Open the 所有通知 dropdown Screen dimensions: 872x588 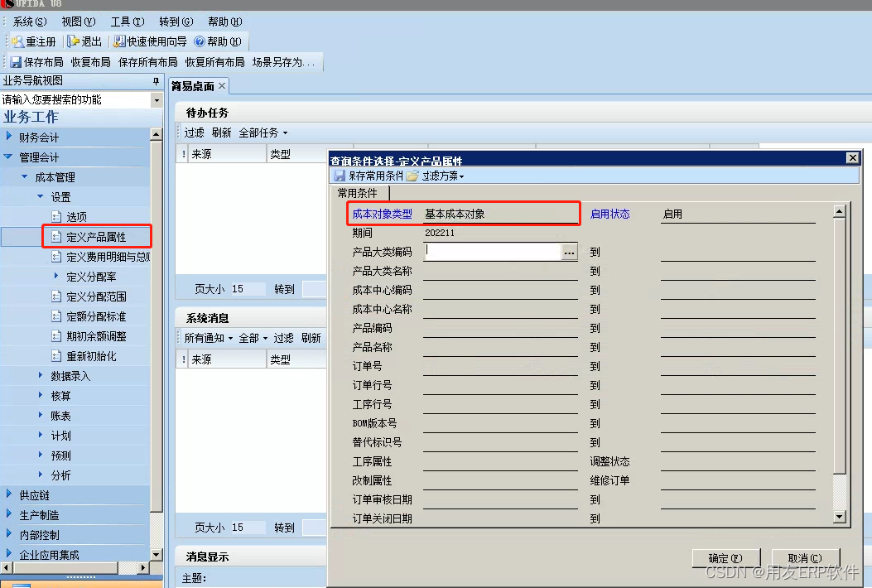(x=209, y=338)
